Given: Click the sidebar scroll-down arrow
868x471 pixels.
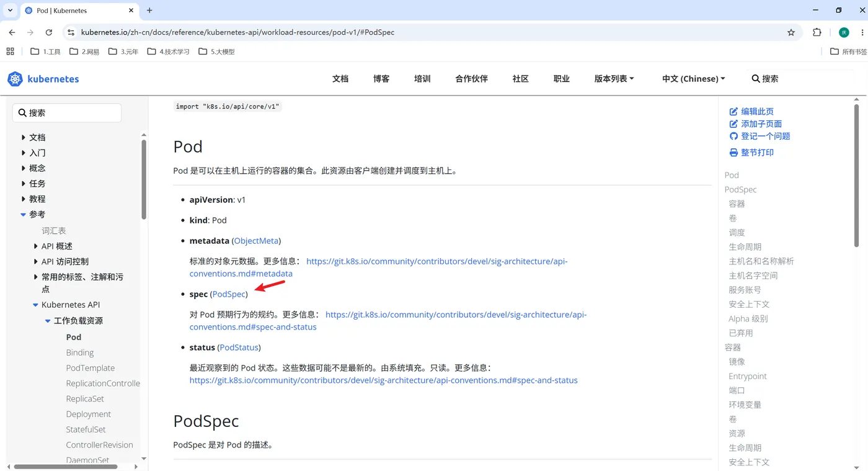Looking at the screenshot, I should click(144, 459).
